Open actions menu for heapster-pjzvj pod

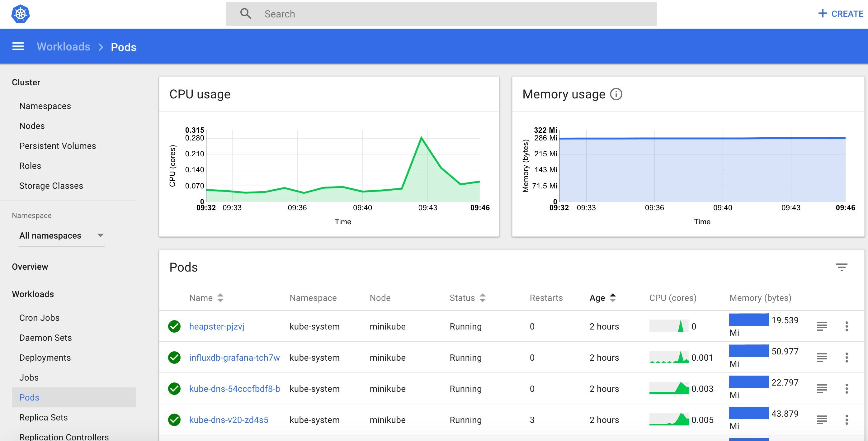click(x=847, y=326)
